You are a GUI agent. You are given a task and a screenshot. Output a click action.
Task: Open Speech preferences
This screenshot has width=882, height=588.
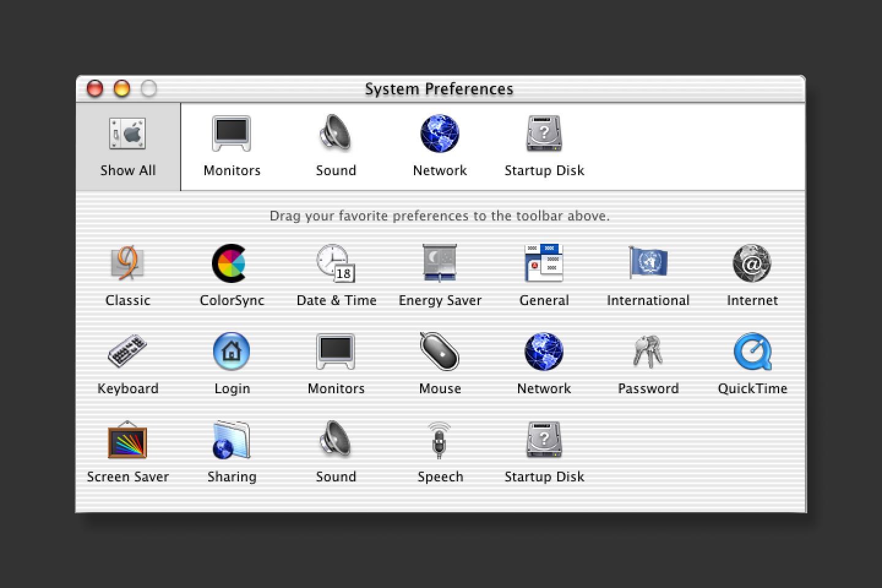coord(440,440)
